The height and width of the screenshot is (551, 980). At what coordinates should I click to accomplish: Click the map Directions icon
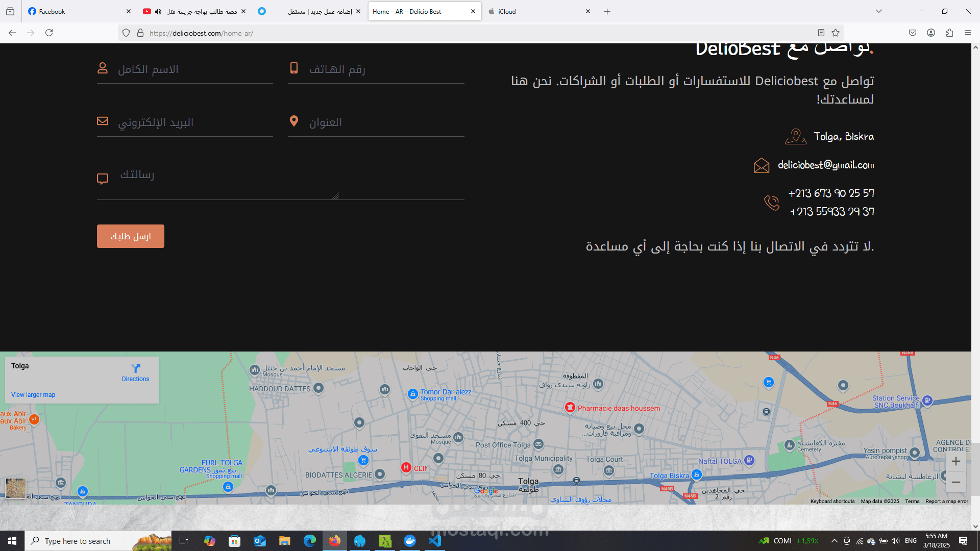pos(136,368)
